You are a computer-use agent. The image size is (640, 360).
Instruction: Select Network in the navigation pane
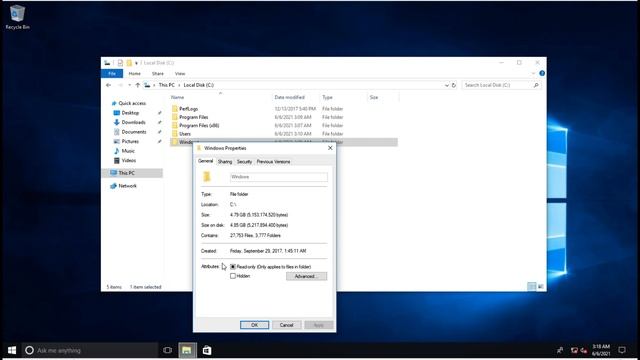(x=127, y=186)
